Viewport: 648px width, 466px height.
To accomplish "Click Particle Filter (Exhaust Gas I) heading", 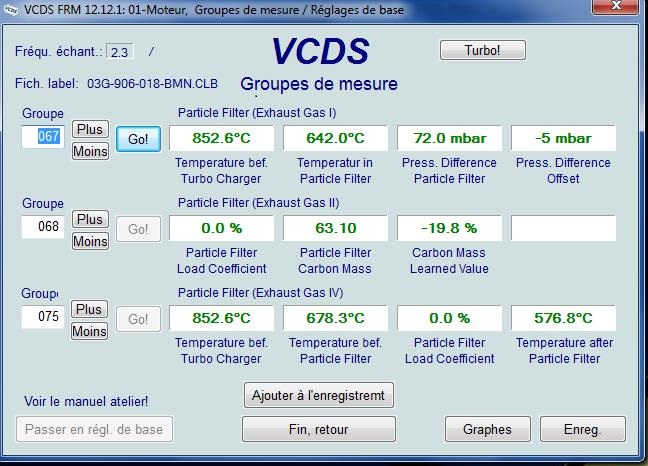I will 257,113.
